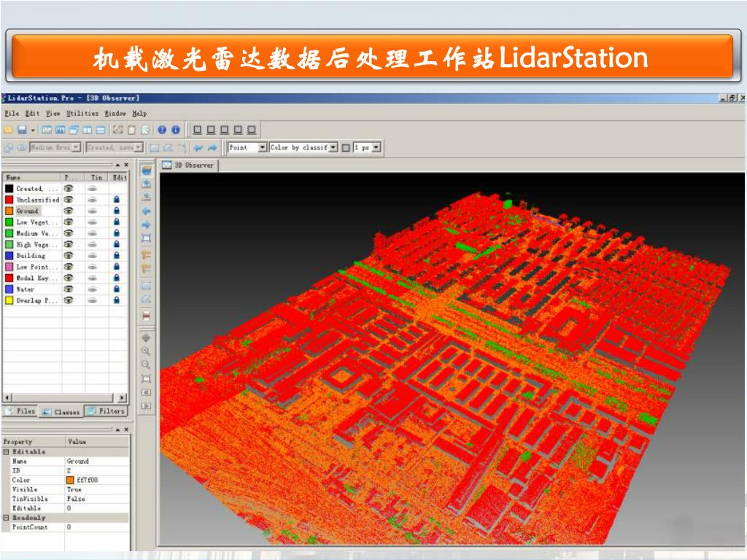
Task: Click the right blue arrow in vertical toolbar
Action: (147, 225)
